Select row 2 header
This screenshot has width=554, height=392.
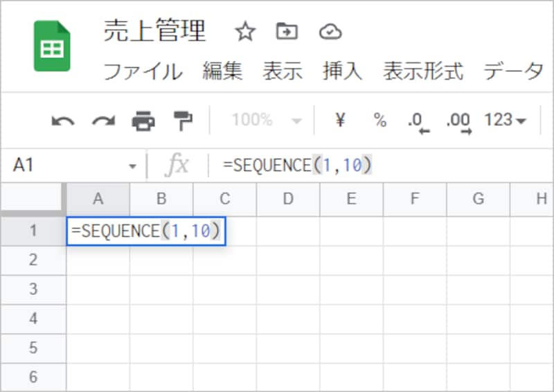click(x=33, y=260)
